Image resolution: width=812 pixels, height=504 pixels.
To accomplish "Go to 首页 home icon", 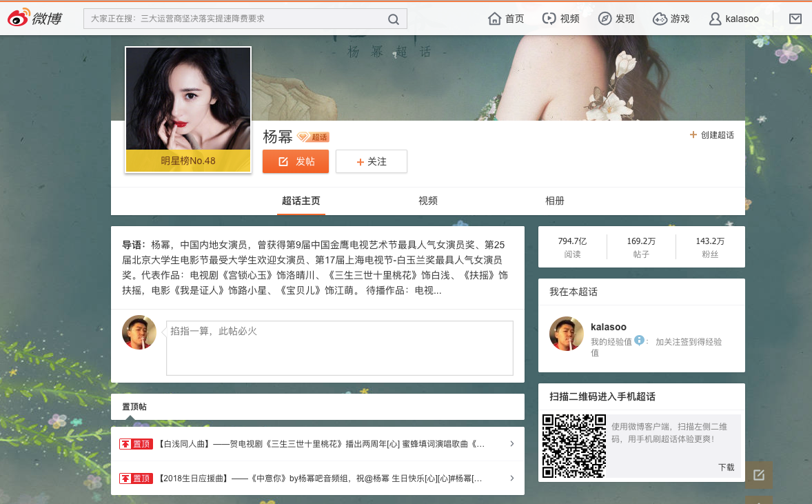I will click(494, 19).
